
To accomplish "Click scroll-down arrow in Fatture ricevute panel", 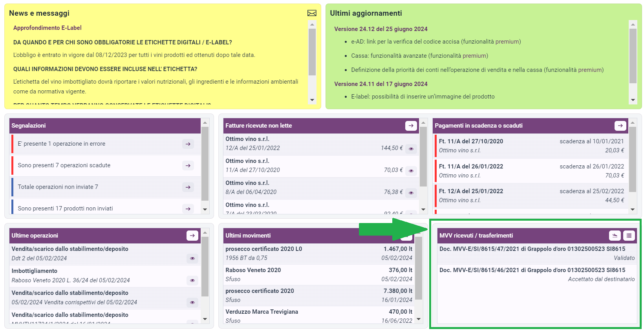I will 423,210.
